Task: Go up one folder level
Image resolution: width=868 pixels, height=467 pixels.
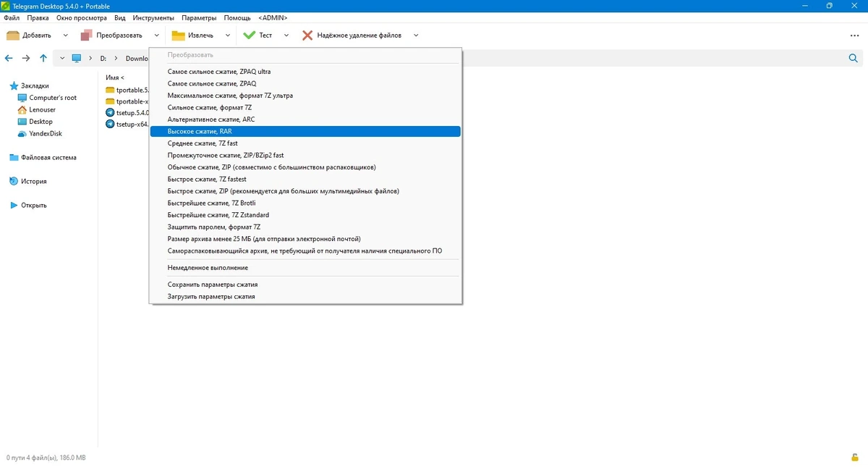Action: pyautogui.click(x=43, y=58)
